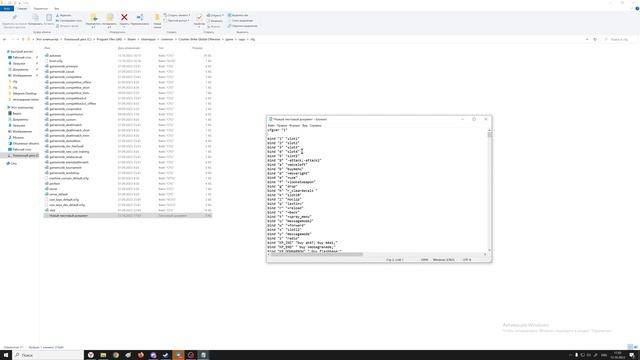The height and width of the screenshot is (360, 640).
Task: Open Notepad's File menu
Action: pyautogui.click(x=271, y=126)
